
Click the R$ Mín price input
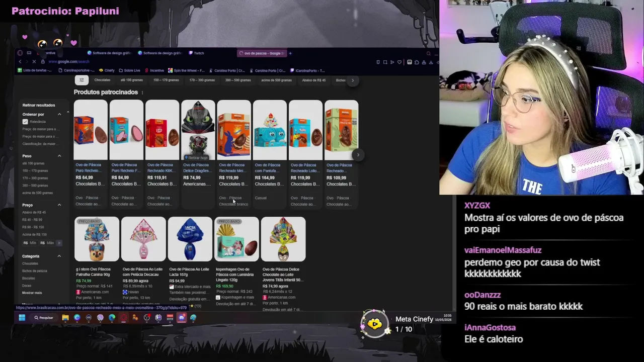pos(30,243)
